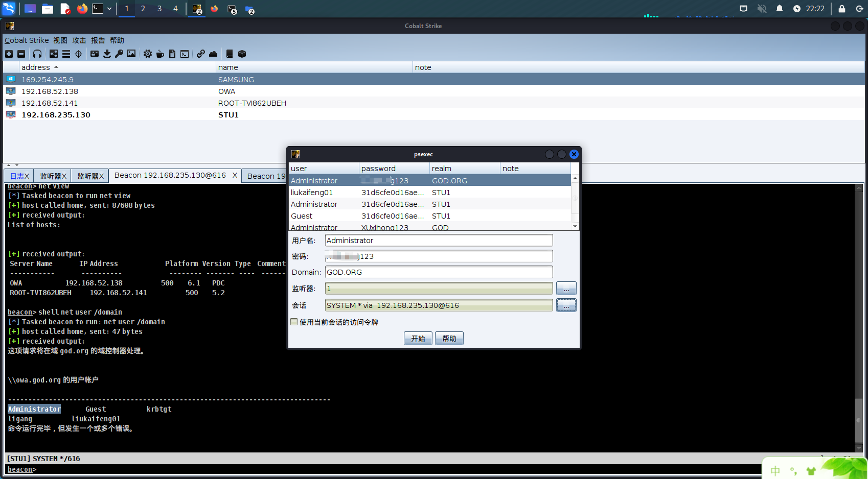868x479 pixels.
Task: Click the cube About icon
Action: pyautogui.click(x=242, y=54)
